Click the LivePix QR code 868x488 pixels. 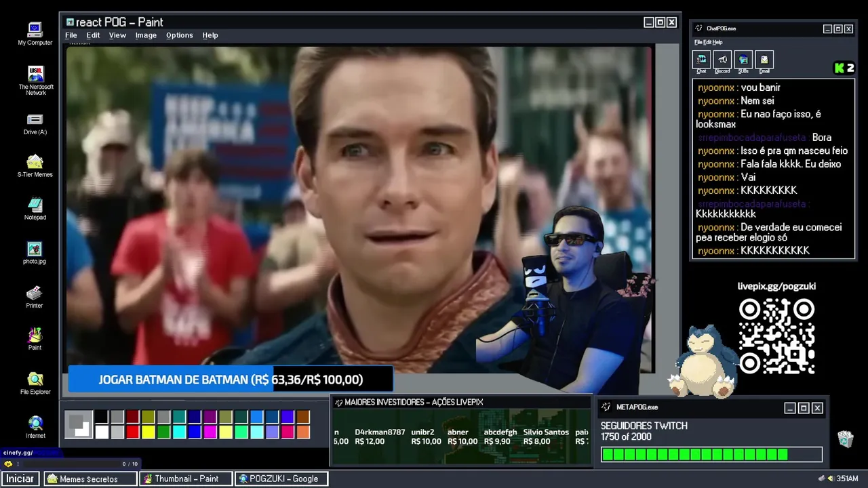pos(776,337)
